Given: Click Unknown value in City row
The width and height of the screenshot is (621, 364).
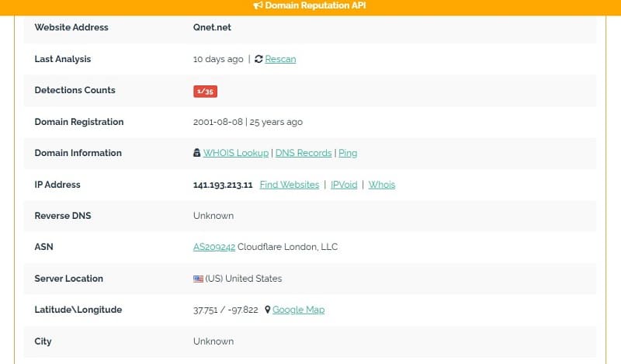Looking at the screenshot, I should click(x=213, y=341).
